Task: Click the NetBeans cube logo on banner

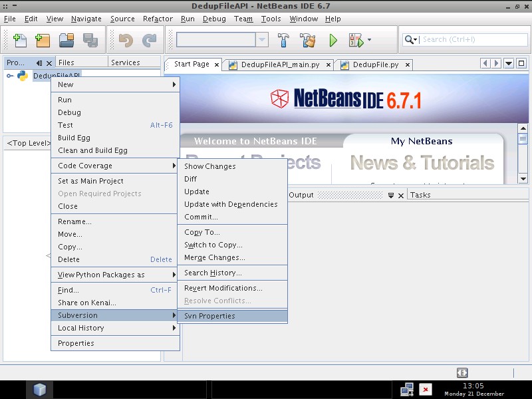Action: click(x=279, y=98)
